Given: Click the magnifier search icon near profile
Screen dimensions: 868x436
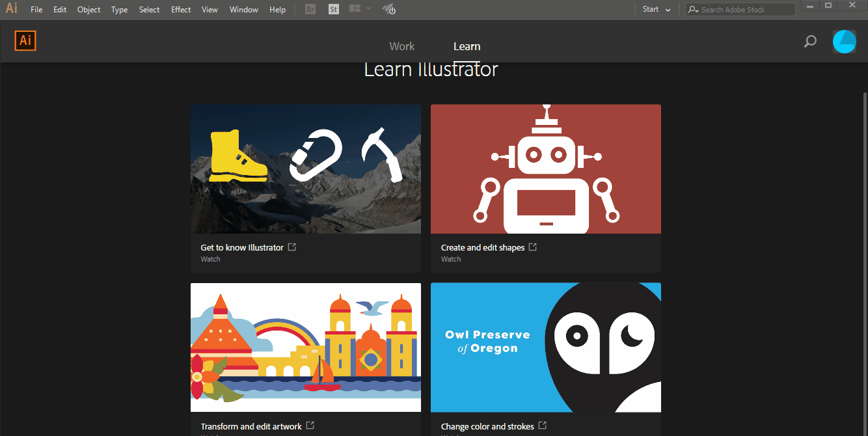Looking at the screenshot, I should tap(810, 42).
